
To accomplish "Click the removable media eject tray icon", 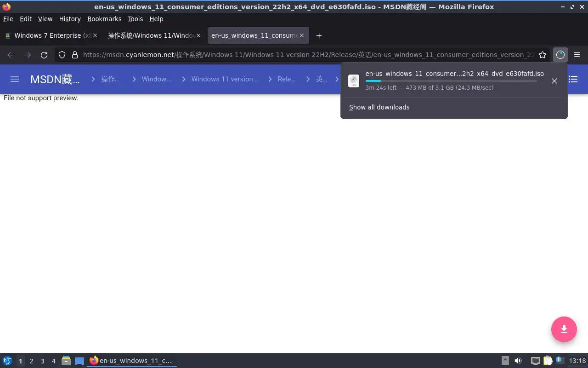I will click(x=505, y=361).
